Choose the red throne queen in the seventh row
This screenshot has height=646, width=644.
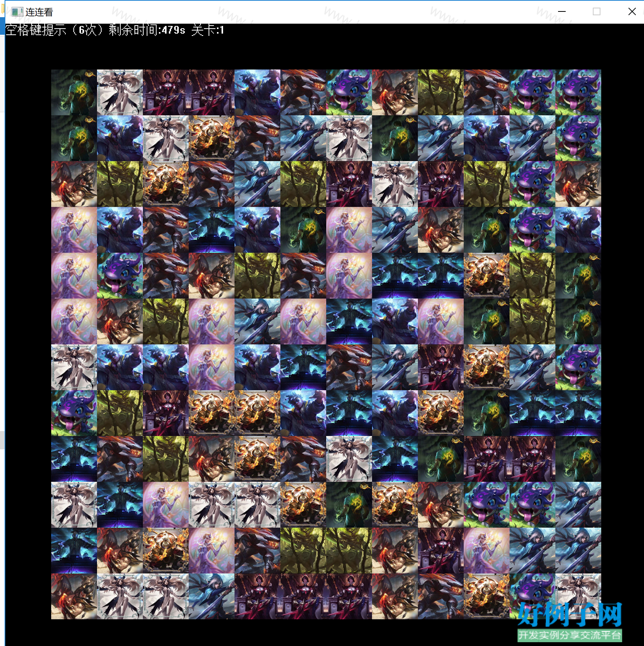[x=441, y=367]
